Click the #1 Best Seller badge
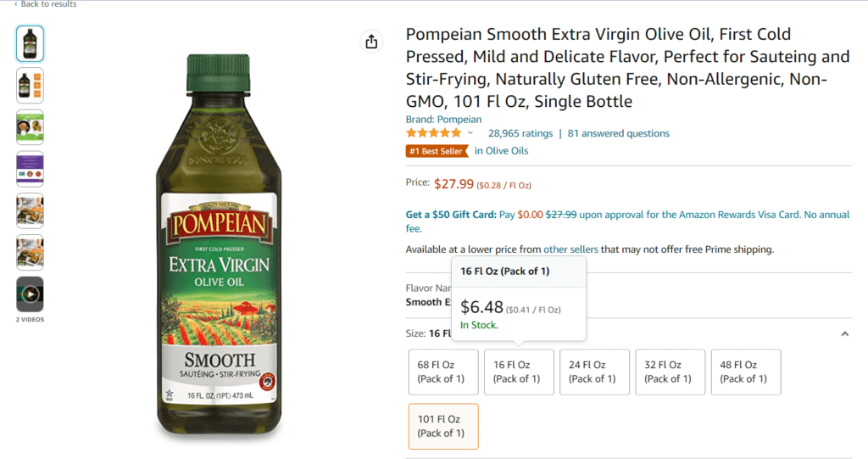868x459 pixels. click(437, 151)
